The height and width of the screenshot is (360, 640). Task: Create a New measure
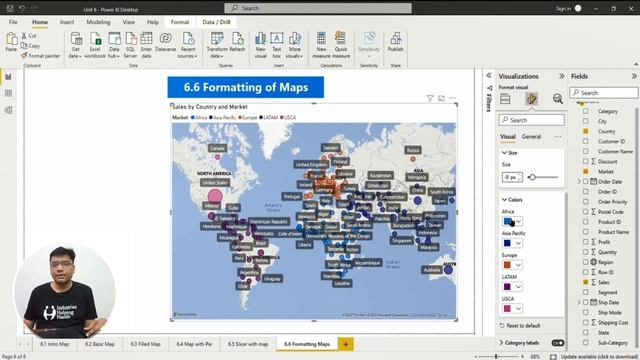click(321, 45)
